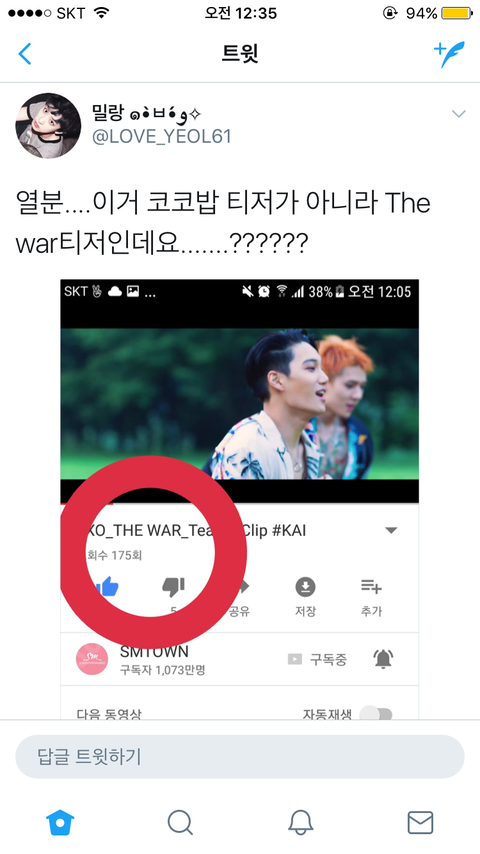
Task: Open the tweet options chevron menu
Action: 459,114
